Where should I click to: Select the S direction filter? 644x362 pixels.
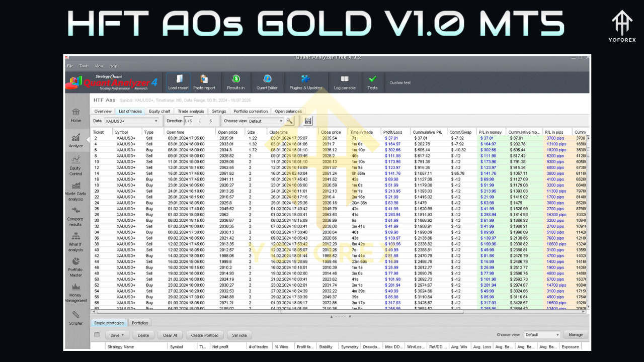[x=211, y=121]
